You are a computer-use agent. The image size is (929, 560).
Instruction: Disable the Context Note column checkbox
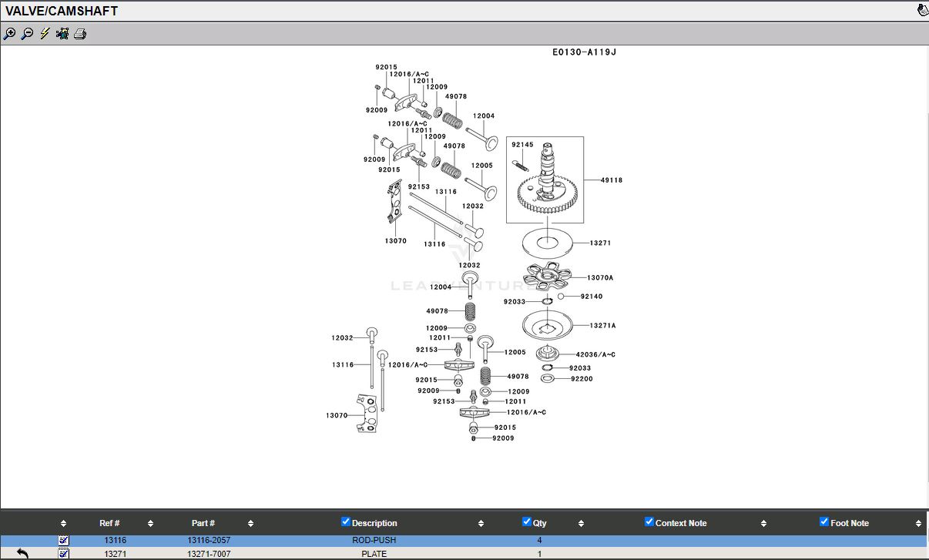(649, 521)
